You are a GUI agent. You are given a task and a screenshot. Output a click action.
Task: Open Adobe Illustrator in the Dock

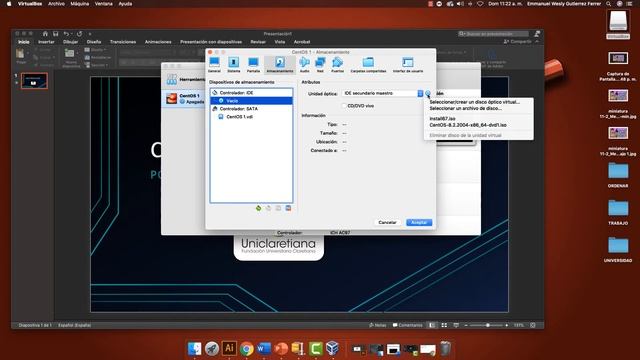pyautogui.click(x=229, y=349)
